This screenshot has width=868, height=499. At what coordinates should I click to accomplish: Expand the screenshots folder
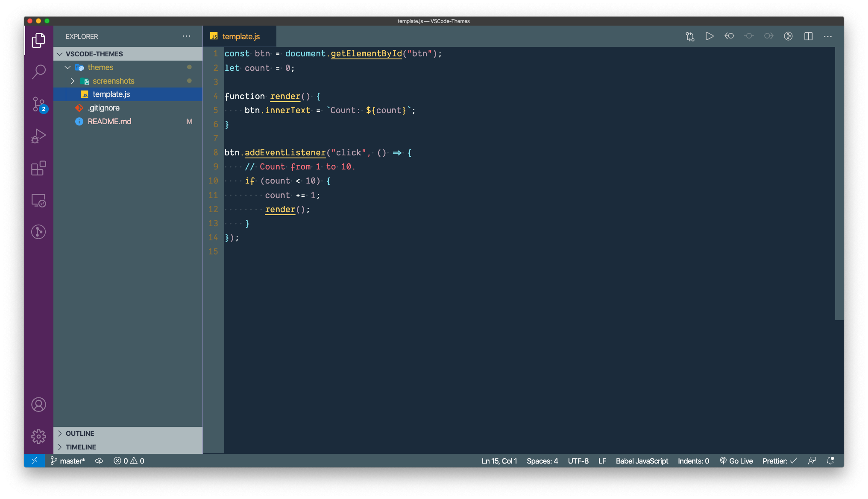coord(73,81)
